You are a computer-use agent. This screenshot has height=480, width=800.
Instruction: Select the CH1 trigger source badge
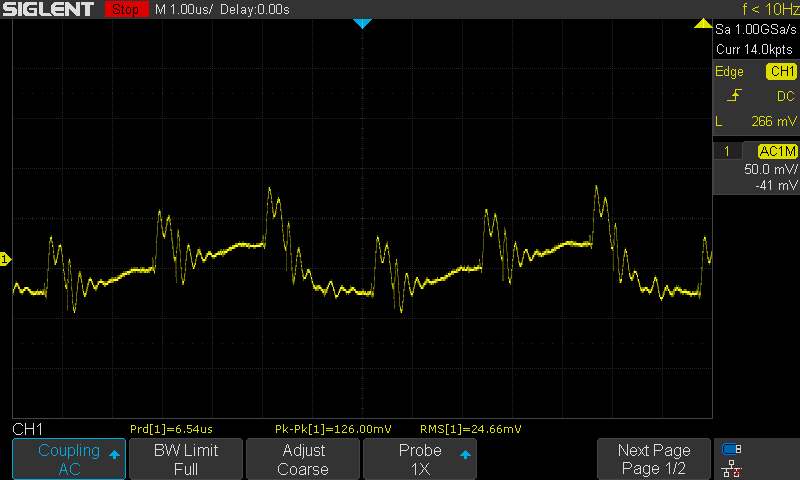(x=781, y=71)
